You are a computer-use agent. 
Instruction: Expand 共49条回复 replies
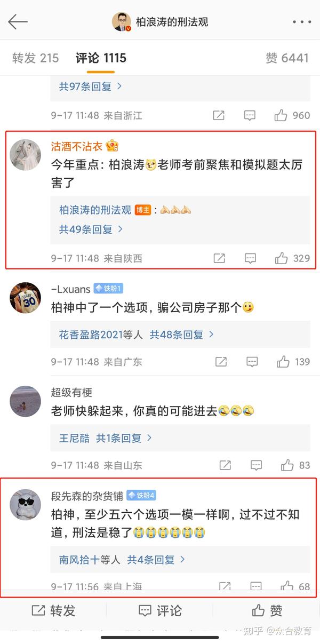pyautogui.click(x=91, y=229)
